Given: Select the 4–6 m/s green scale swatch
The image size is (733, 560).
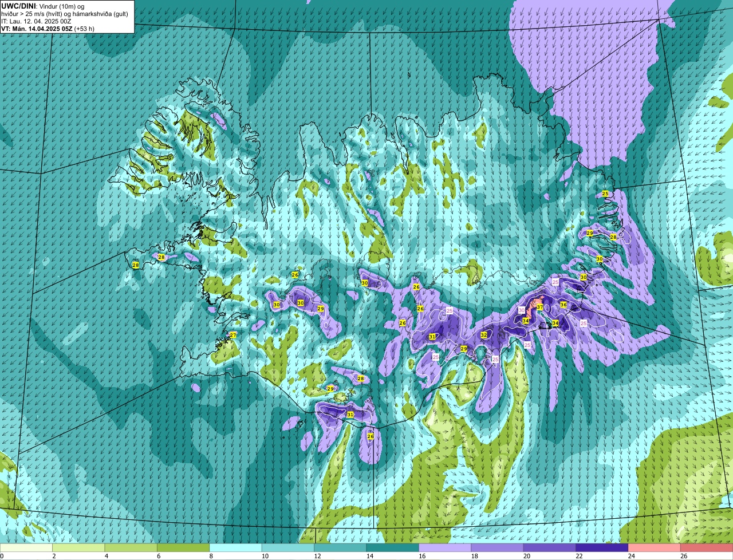Looking at the screenshot, I should 131,547.
